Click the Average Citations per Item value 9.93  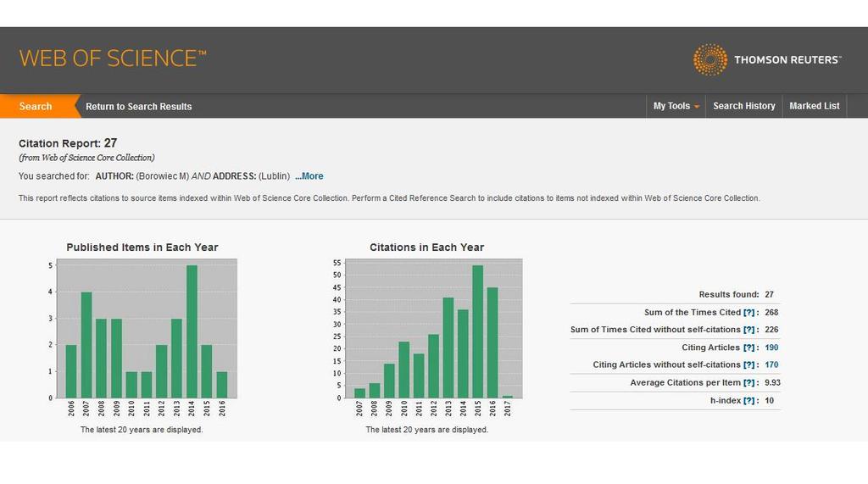772,382
